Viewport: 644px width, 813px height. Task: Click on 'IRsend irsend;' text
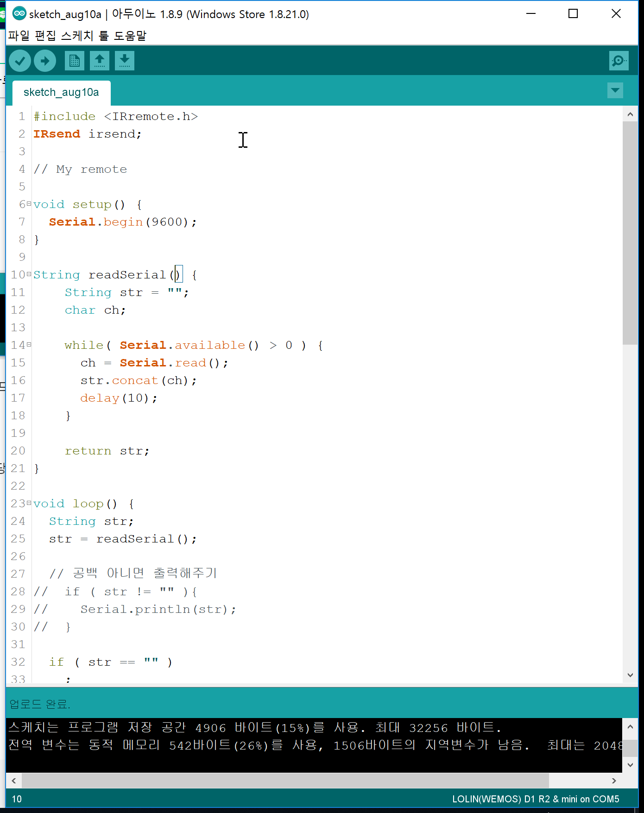point(88,134)
